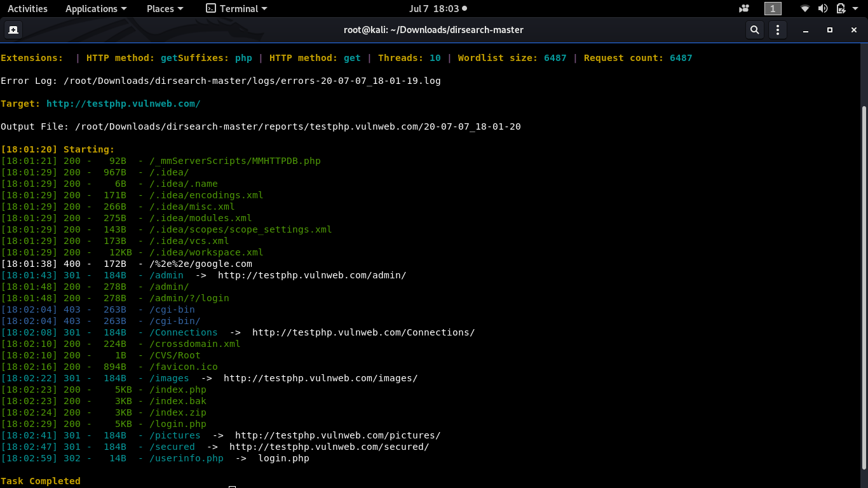Click the vulnweb.com/secured/ redirect link

tap(329, 447)
